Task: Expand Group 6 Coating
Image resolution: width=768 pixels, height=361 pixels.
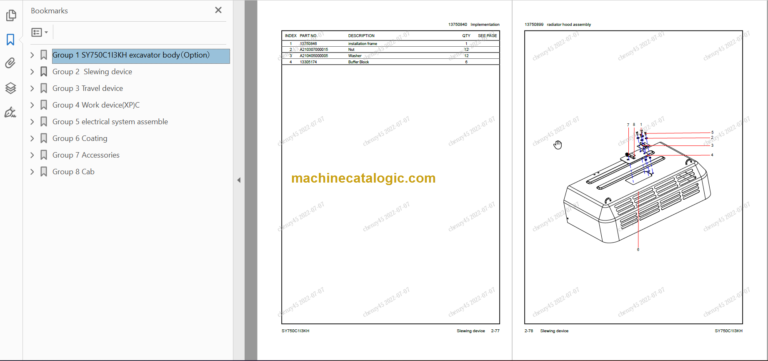Action: 32,139
